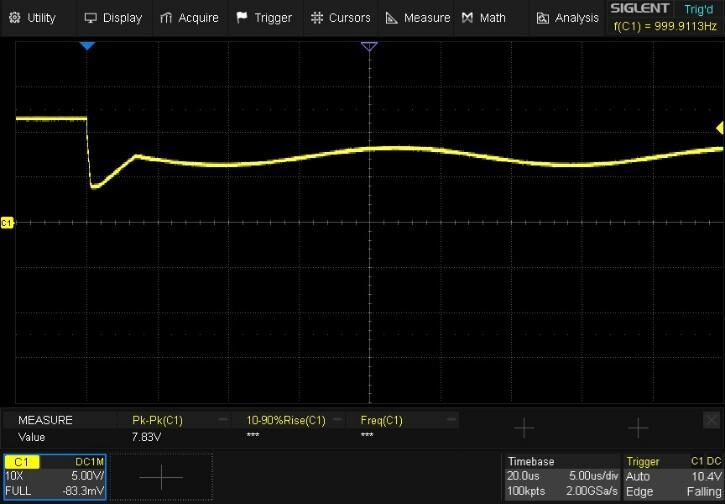Click the 7.83V Pk-Pk value
Image resolution: width=725 pixels, height=504 pixels.
pyautogui.click(x=146, y=437)
